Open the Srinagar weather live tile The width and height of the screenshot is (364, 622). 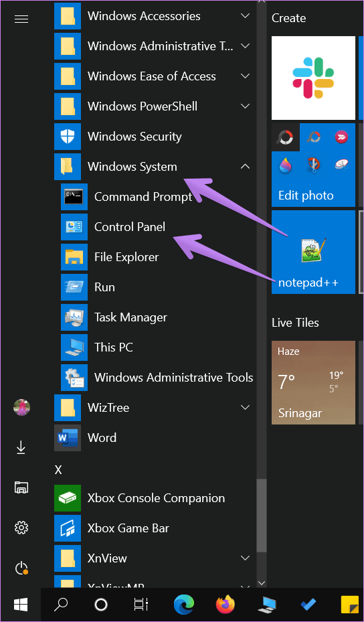tap(313, 382)
